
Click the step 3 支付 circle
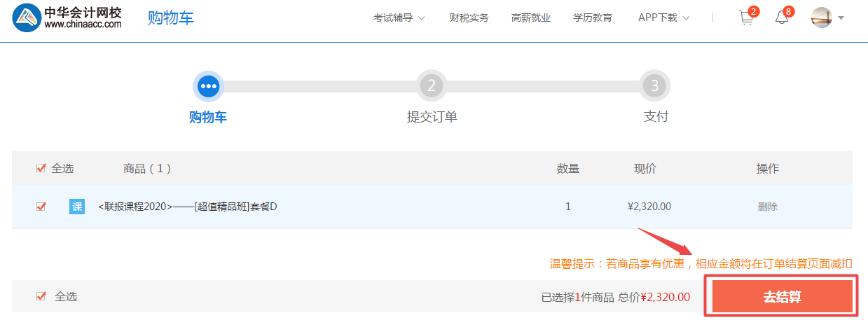pos(655,86)
